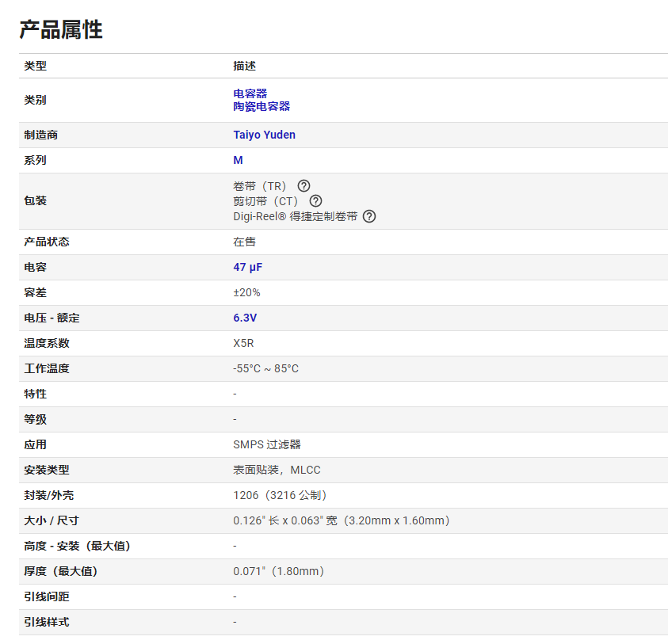Click the 描述 column header
This screenshot has height=644, width=668.
(x=245, y=66)
